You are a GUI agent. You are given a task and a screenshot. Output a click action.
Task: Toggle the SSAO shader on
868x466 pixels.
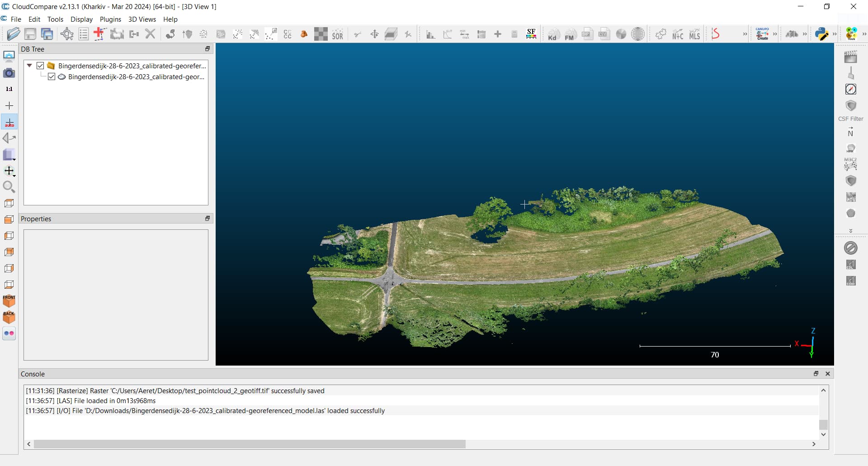click(x=851, y=281)
